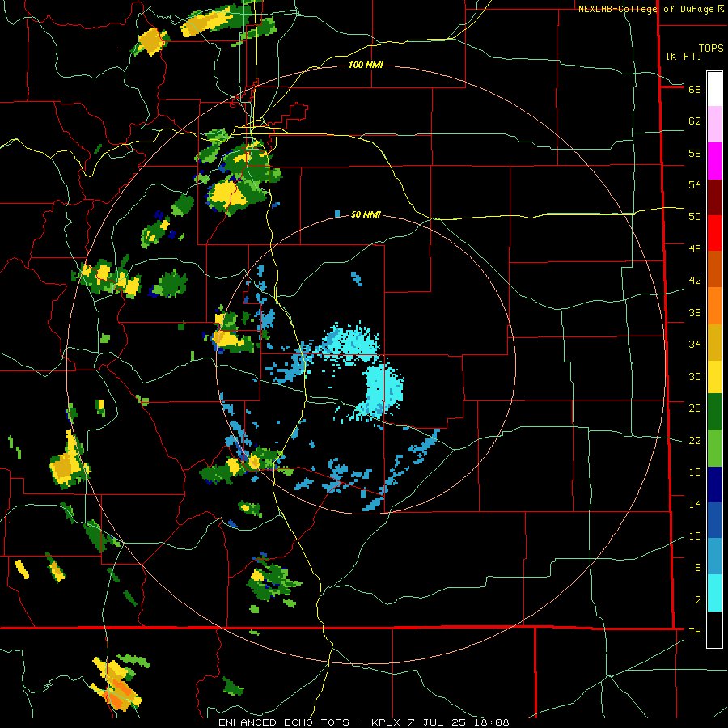The image size is (728, 728).
Task: Select the '42' legend tick label
Action: tap(695, 281)
